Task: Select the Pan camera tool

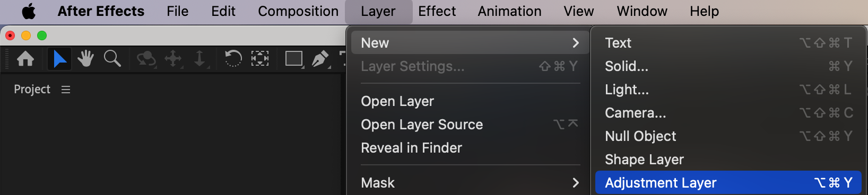Action: [x=173, y=59]
